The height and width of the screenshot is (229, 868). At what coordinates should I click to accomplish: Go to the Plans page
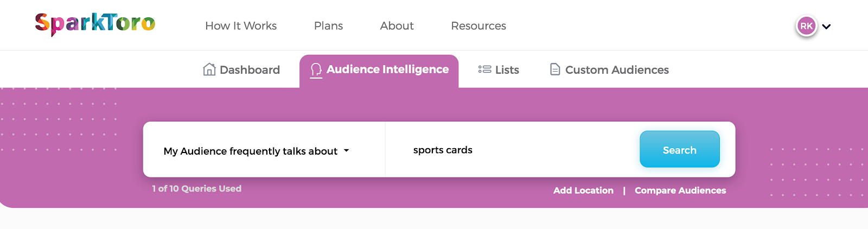pyautogui.click(x=328, y=26)
